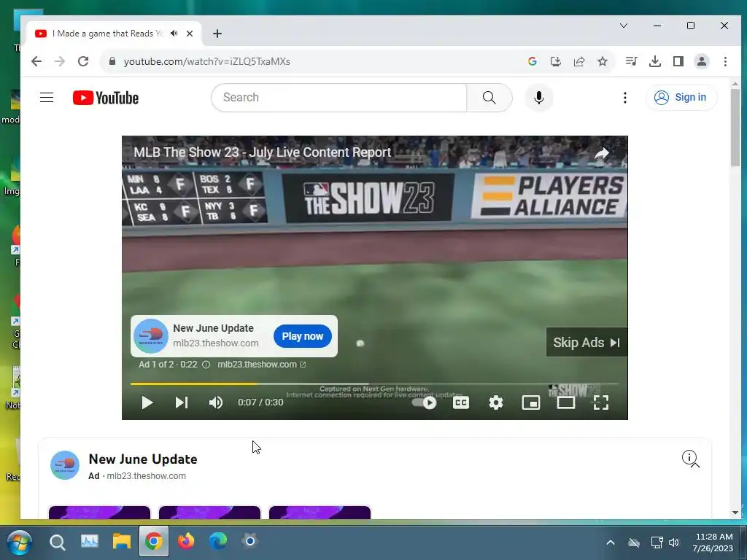Bookmark this tab with star
The height and width of the screenshot is (560, 747).
pos(603,61)
